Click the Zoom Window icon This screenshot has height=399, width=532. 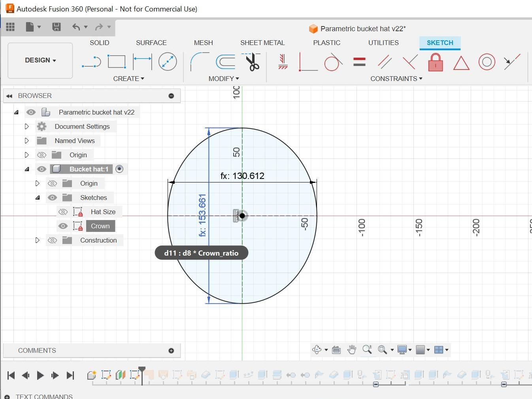[x=382, y=350]
